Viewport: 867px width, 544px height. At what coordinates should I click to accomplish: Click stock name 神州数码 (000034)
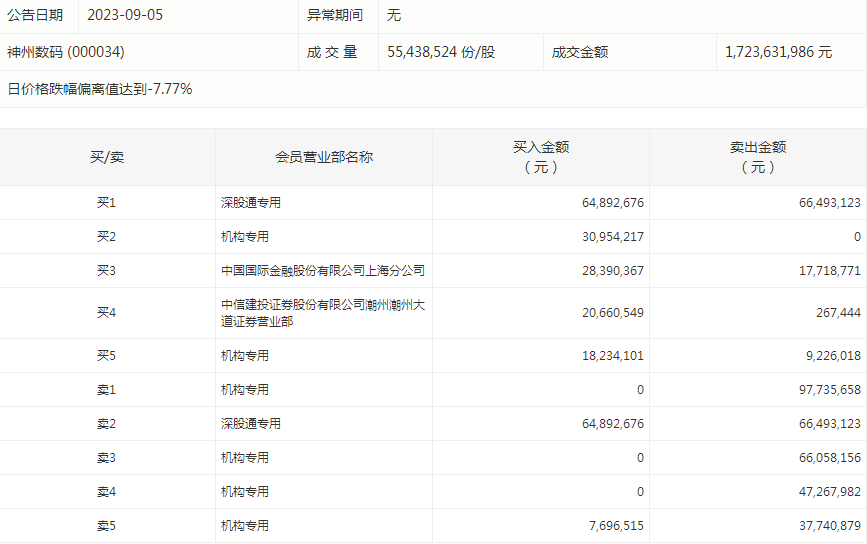click(x=66, y=52)
